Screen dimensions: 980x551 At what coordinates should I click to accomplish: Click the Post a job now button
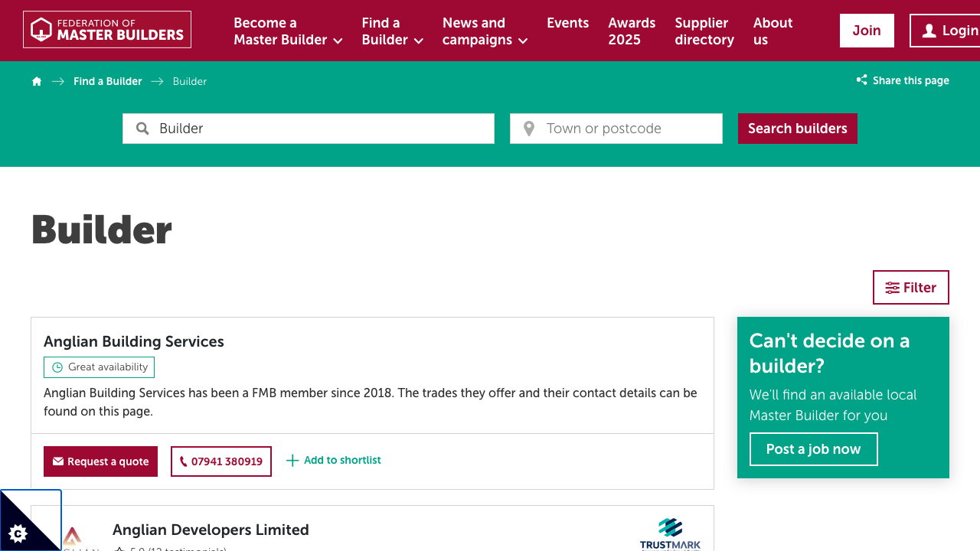[x=813, y=449]
